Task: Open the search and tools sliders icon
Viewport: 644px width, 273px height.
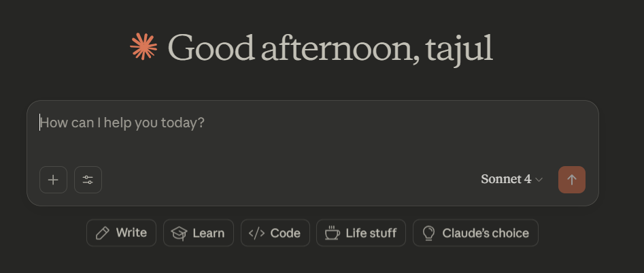Action: 88,180
